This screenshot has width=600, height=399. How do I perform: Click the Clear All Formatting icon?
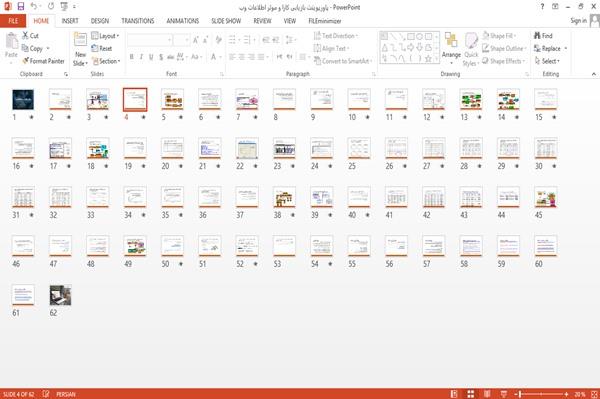coord(218,40)
